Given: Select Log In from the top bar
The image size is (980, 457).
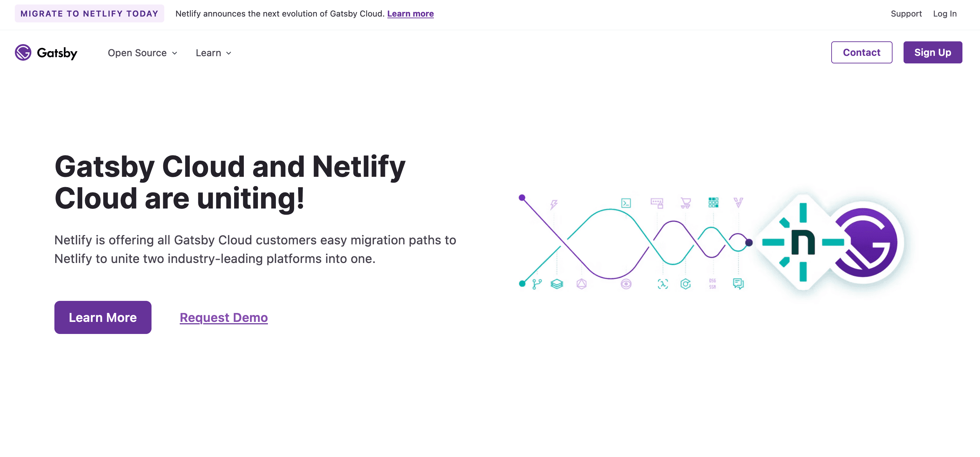Looking at the screenshot, I should (945, 13).
